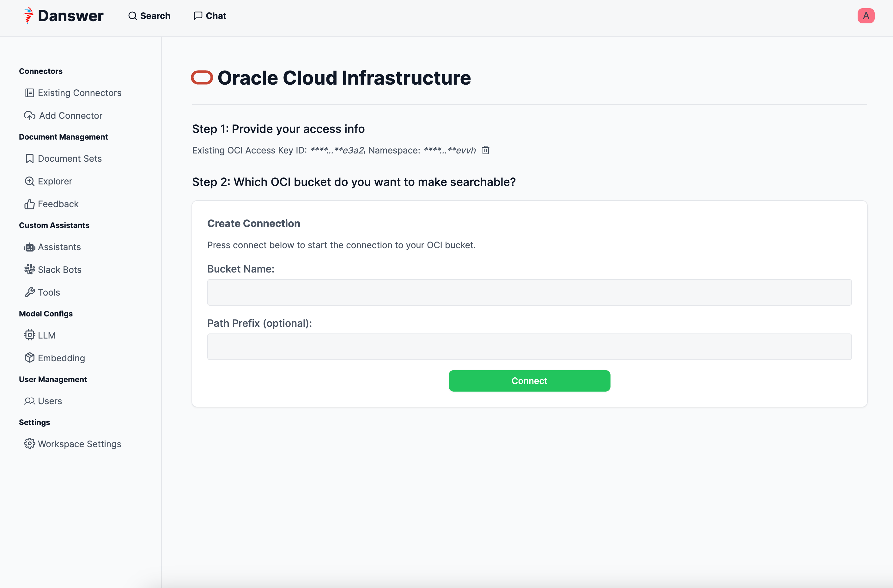Viewport: 893px width, 588px height.
Task: Click the Workspace Settings gear icon
Action: coord(30,444)
